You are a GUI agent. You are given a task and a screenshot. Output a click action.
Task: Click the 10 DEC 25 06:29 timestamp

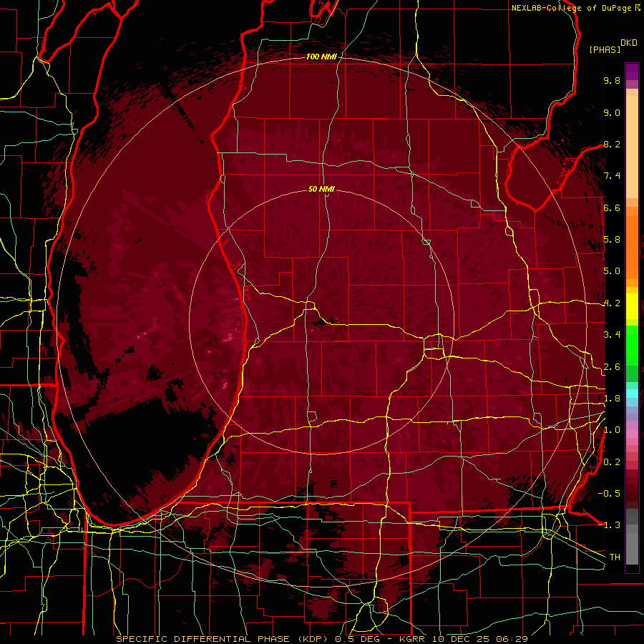(479, 639)
